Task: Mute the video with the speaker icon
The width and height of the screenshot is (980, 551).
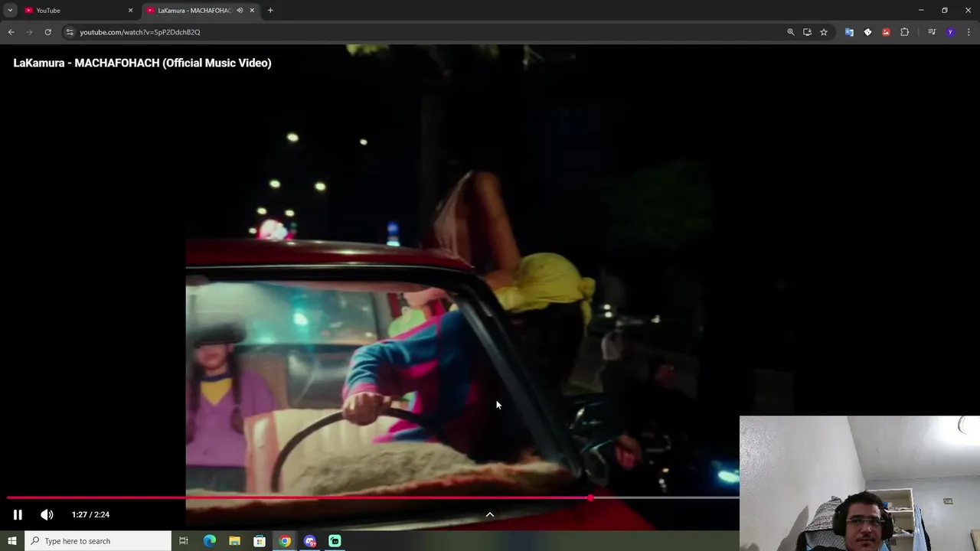Action: [47, 514]
